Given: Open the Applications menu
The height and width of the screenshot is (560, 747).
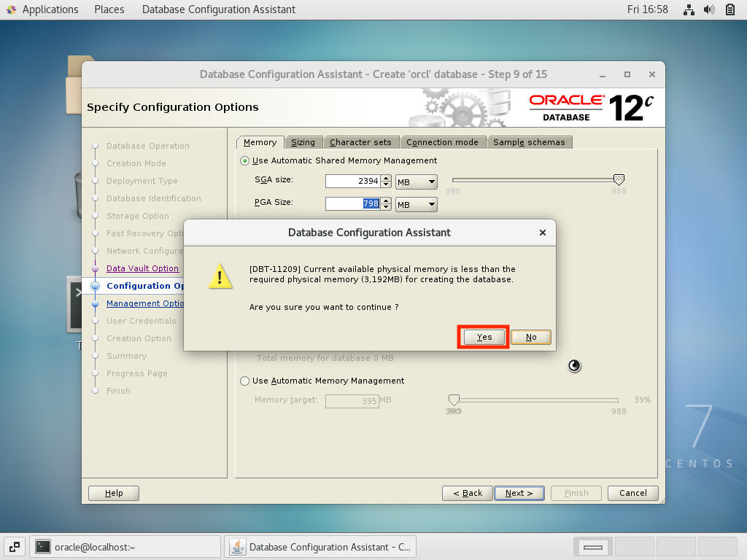Looking at the screenshot, I should point(50,9).
